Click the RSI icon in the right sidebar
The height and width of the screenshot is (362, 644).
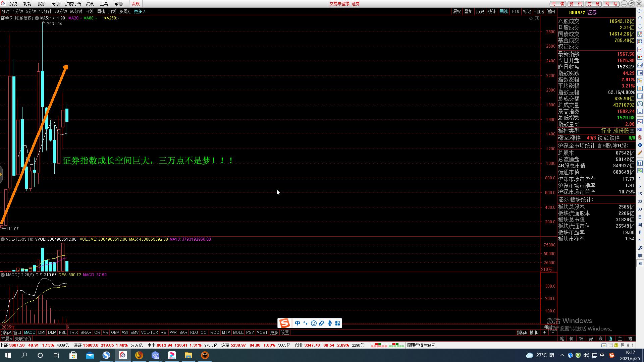point(640,129)
